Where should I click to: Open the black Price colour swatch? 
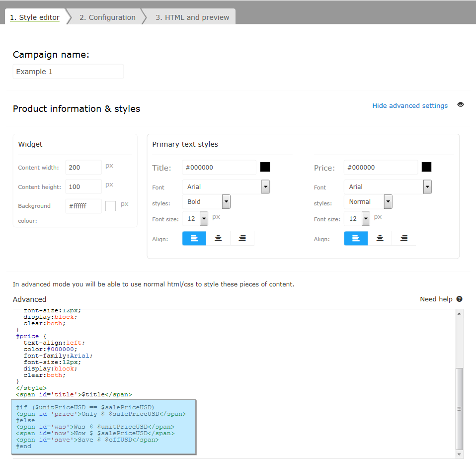point(426,167)
